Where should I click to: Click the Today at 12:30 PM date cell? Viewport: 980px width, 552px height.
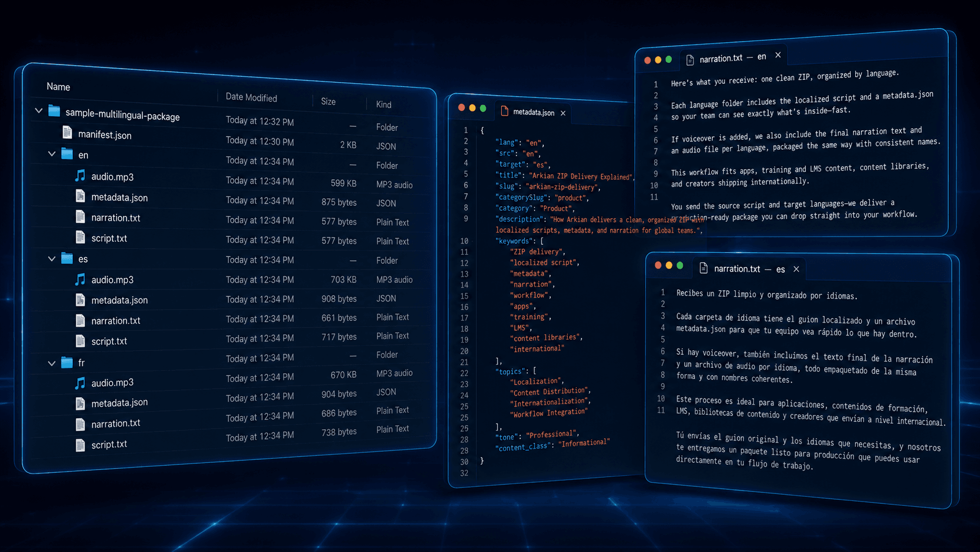(260, 141)
